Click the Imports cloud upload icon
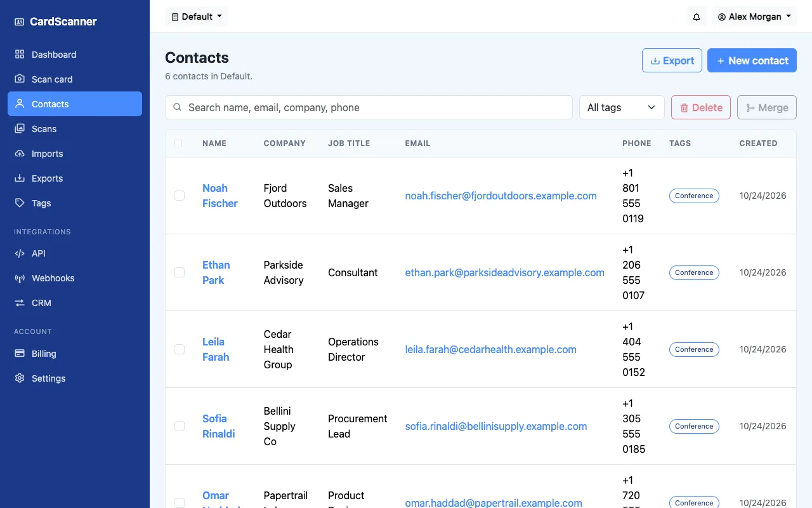This screenshot has height=508, width=812. [20, 154]
